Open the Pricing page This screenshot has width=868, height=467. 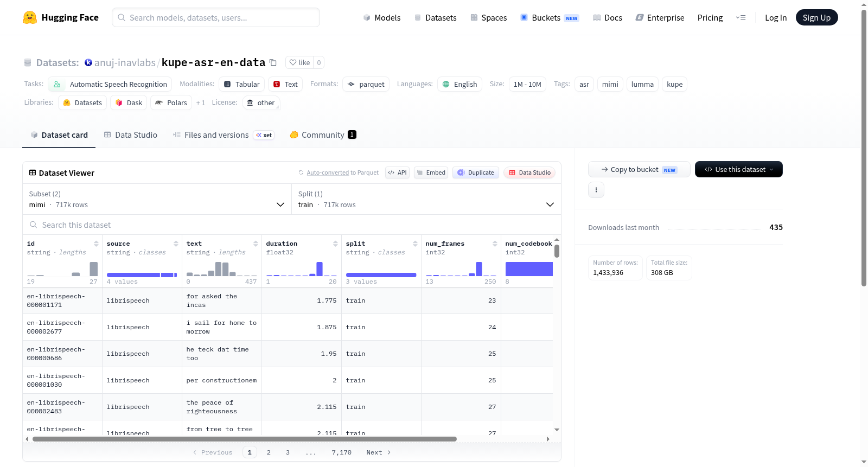710,17
